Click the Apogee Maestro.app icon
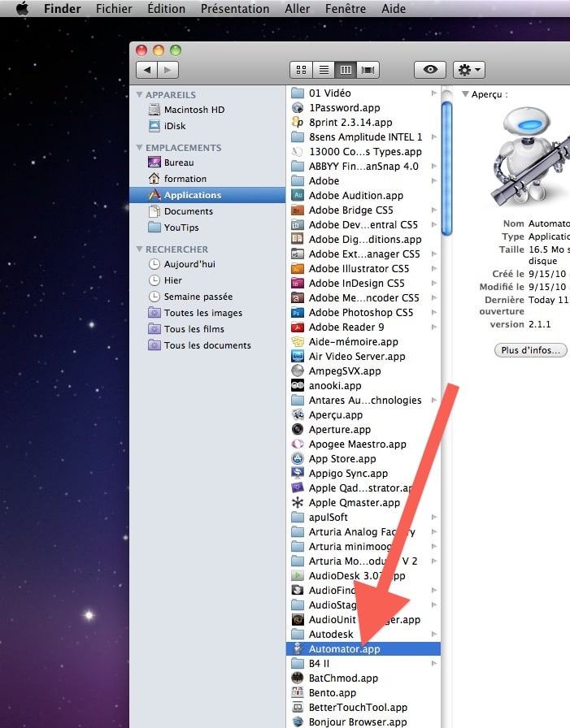The width and height of the screenshot is (570, 728). (x=298, y=444)
